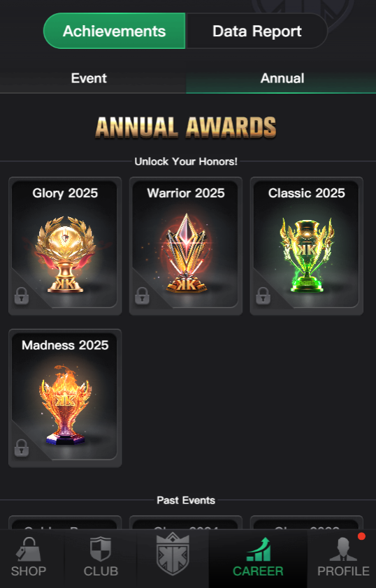Open the Club shield icon
The height and width of the screenshot is (588, 376).
pos(101,549)
